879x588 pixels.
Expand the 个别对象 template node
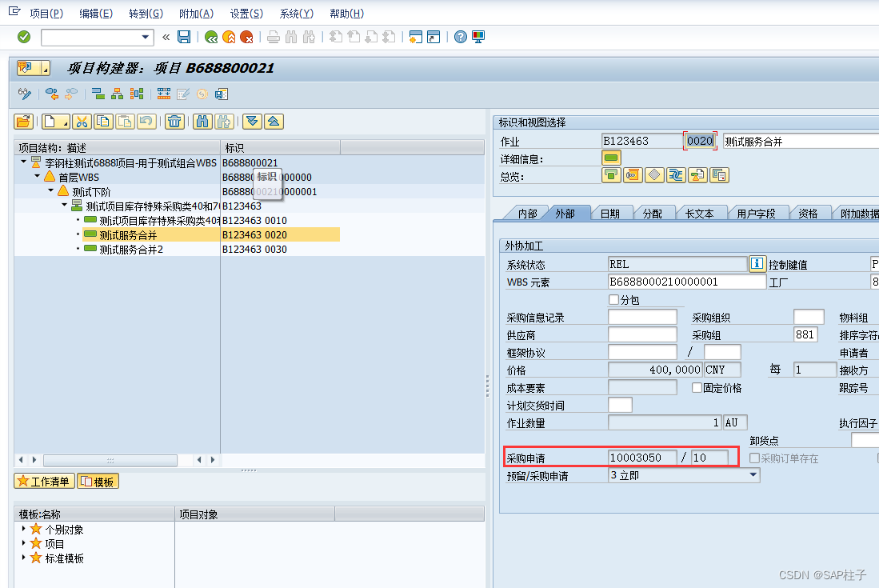(23, 529)
